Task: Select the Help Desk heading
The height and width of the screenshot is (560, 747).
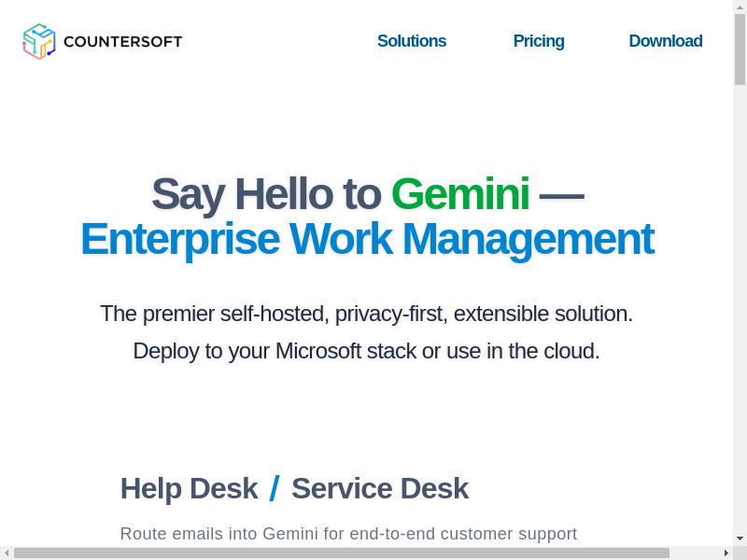Action: 189,488
